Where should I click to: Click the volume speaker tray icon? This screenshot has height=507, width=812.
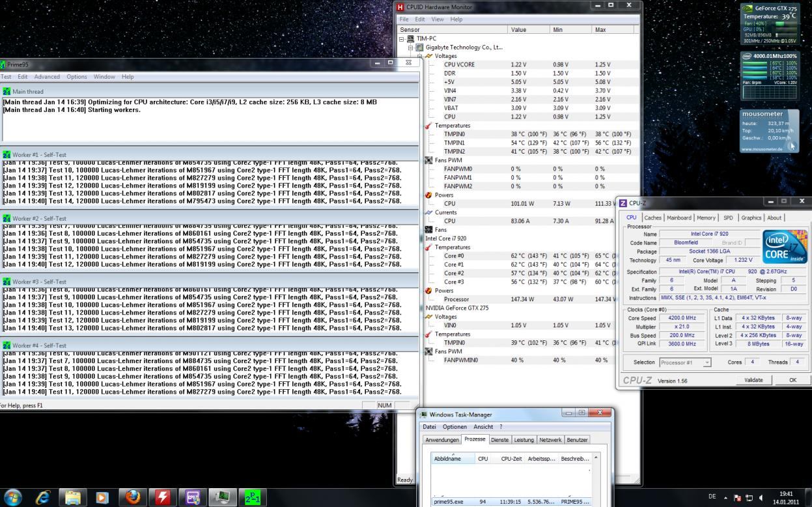(x=761, y=497)
